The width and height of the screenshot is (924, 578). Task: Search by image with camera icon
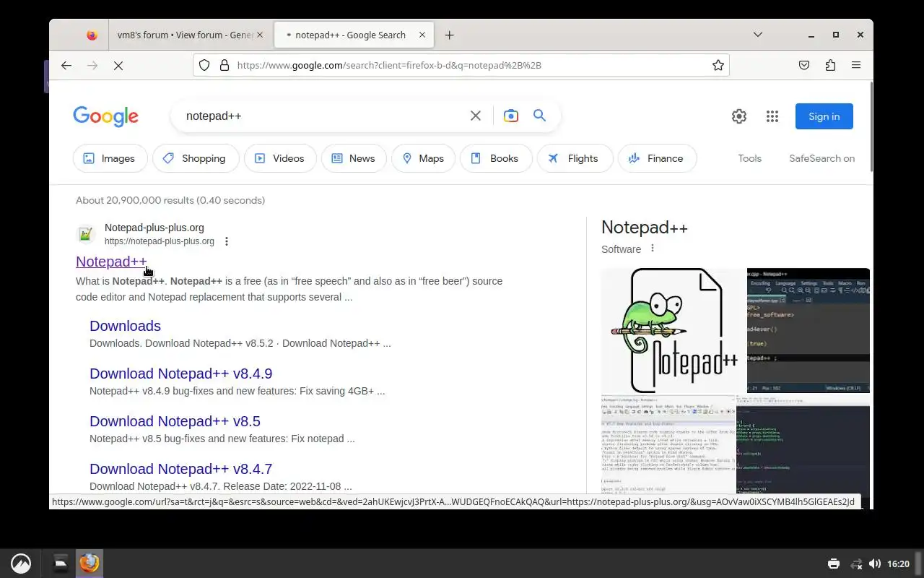[x=511, y=116]
